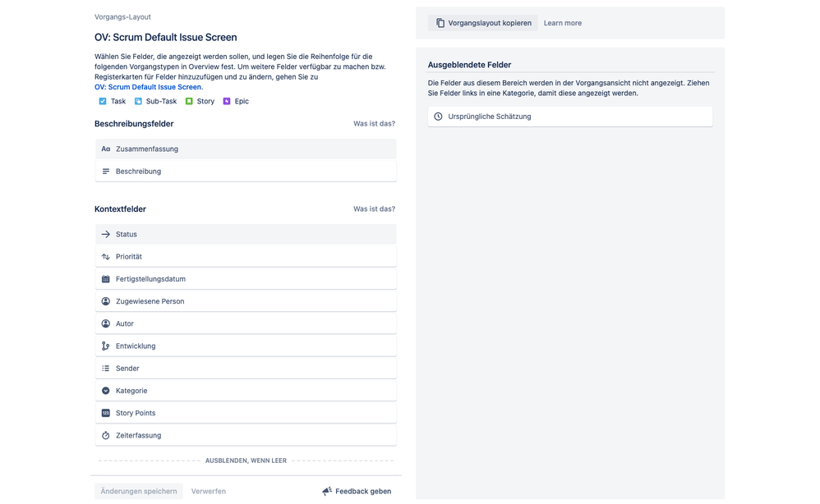This screenshot has width=820, height=504.
Task: Select the Status field row
Action: coord(246,234)
